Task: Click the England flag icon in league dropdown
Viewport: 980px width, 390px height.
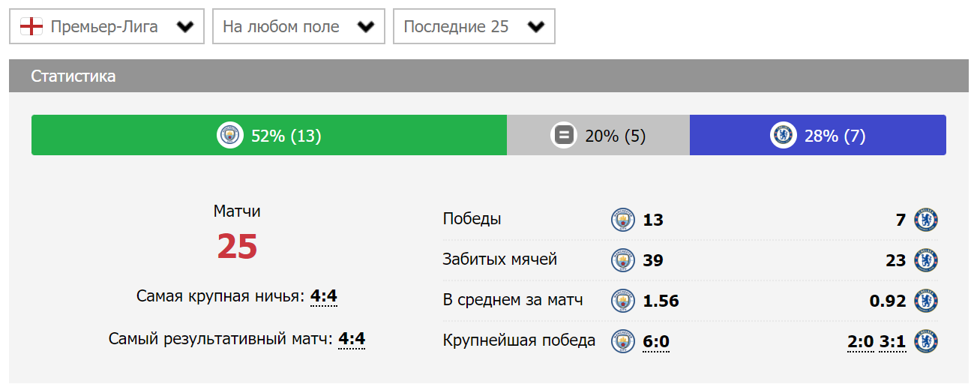Action: pyautogui.click(x=31, y=27)
